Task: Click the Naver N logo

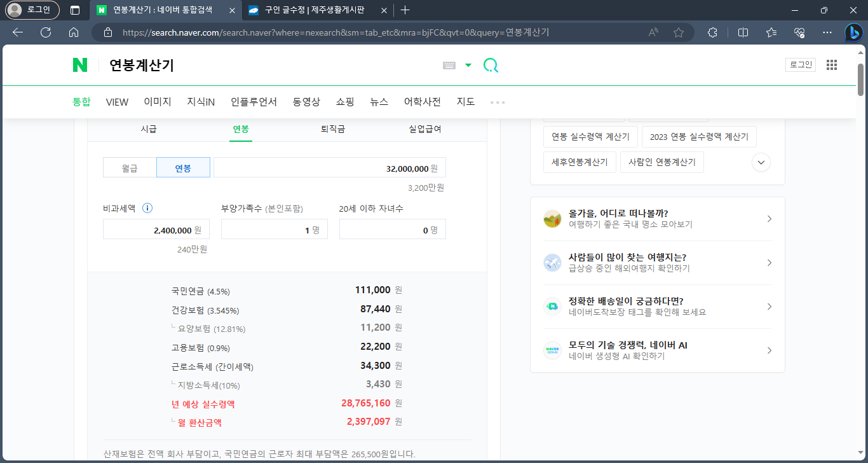Action: click(x=80, y=65)
